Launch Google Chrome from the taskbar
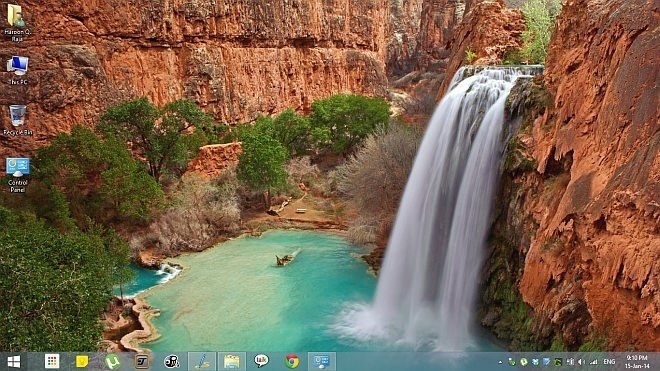 pyautogui.click(x=292, y=361)
